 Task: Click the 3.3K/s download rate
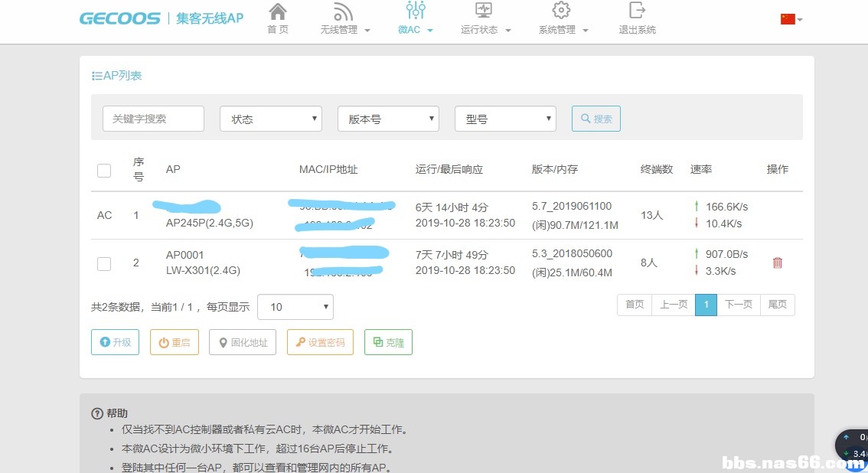tap(720, 271)
